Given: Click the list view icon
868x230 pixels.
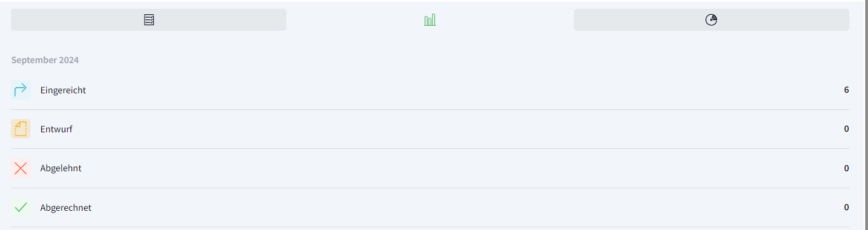Looking at the screenshot, I should click(x=149, y=20).
